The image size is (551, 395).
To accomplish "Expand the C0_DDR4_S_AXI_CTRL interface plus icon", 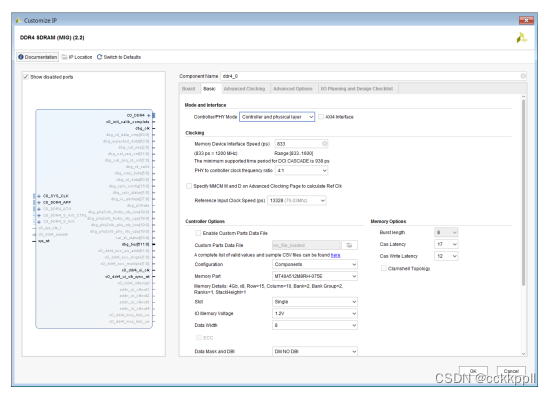I will [x=39, y=215].
